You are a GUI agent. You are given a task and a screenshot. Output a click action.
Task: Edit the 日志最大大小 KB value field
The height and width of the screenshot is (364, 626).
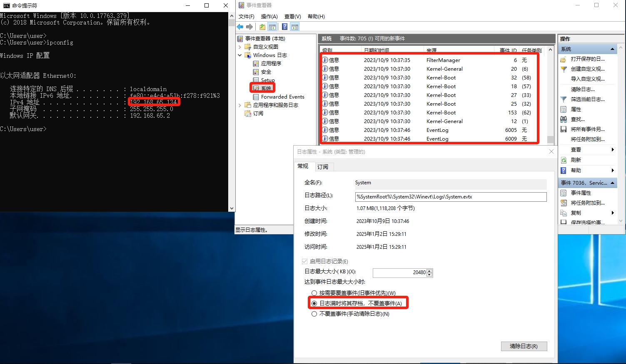click(x=399, y=272)
